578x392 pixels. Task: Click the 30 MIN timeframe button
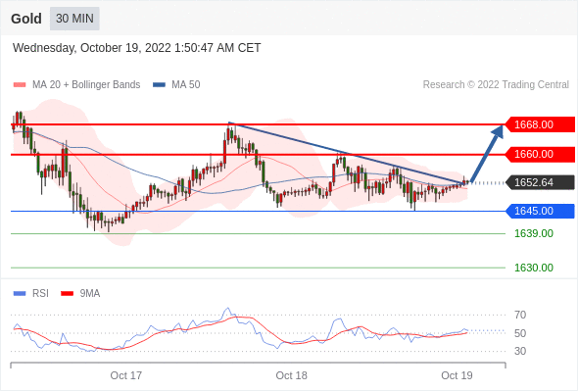coord(74,19)
